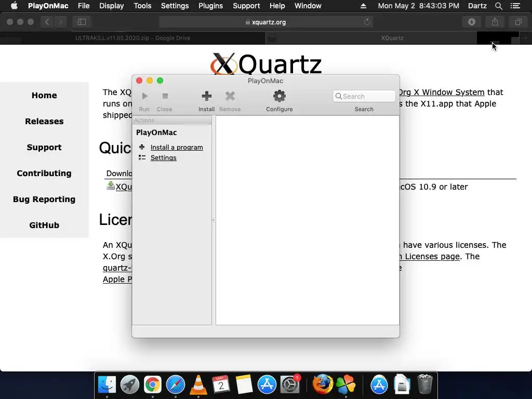Show Safari downloads icon

click(472, 22)
